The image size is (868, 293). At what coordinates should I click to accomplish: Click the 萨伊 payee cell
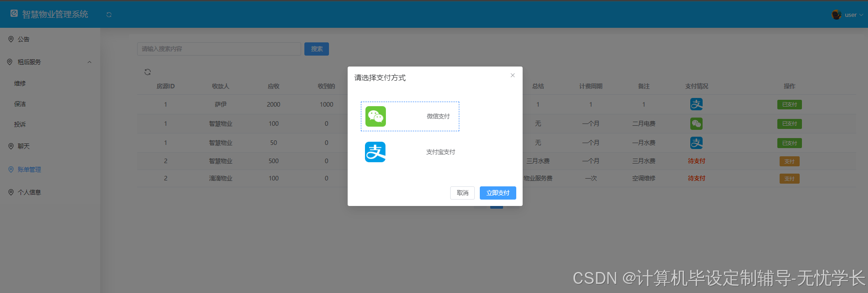(x=221, y=104)
